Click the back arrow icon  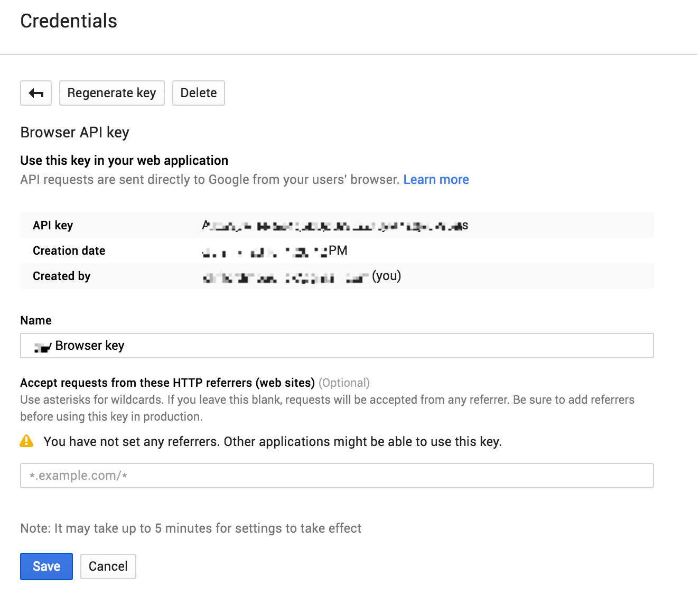35,92
